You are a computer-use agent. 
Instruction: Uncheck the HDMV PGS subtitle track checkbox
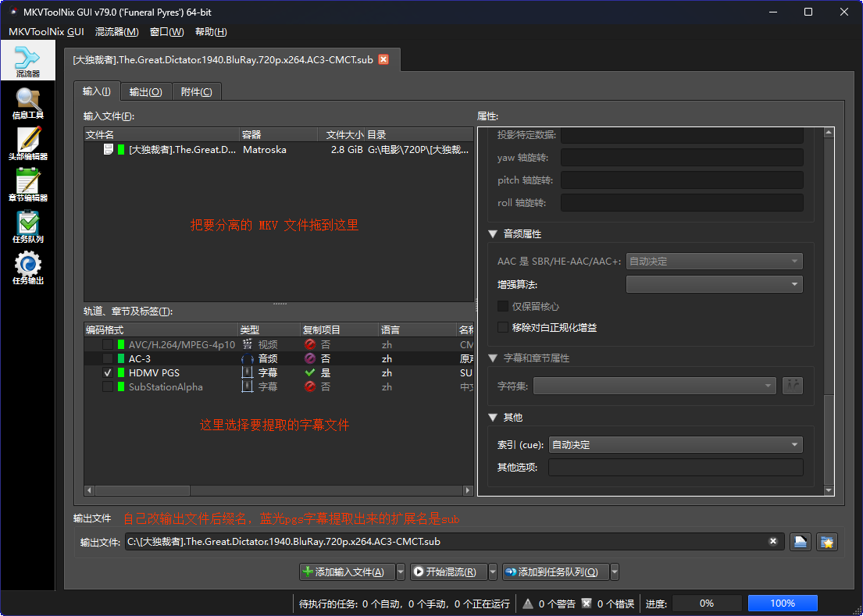pyautogui.click(x=107, y=373)
